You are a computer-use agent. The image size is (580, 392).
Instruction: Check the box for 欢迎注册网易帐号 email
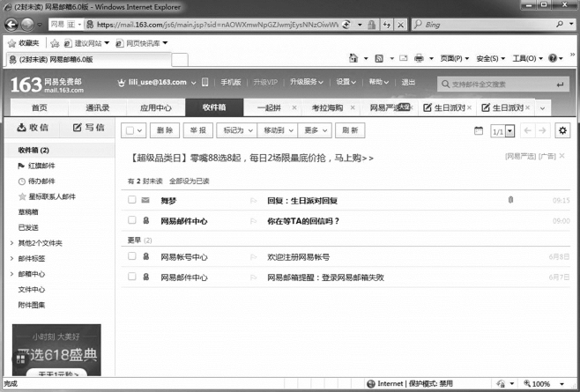[x=131, y=256]
